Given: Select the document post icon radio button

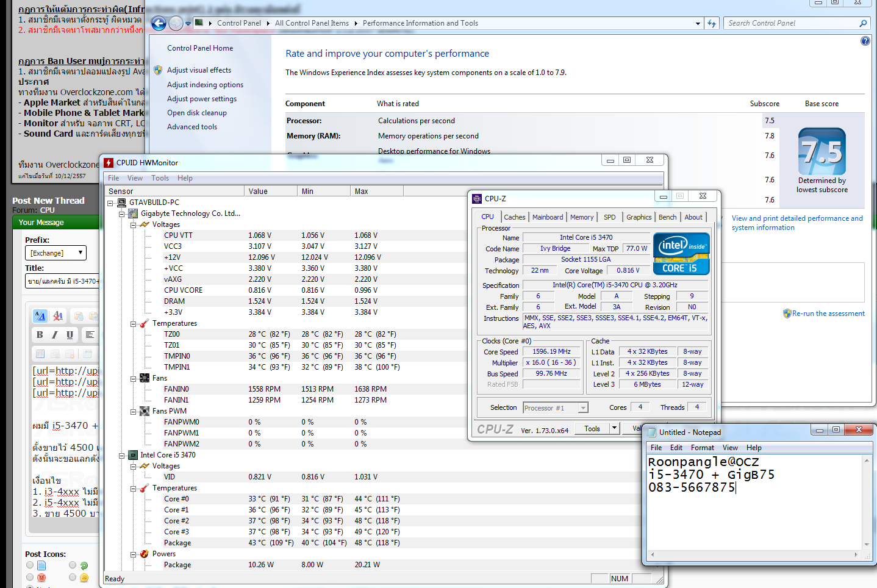Looking at the screenshot, I should [30, 565].
